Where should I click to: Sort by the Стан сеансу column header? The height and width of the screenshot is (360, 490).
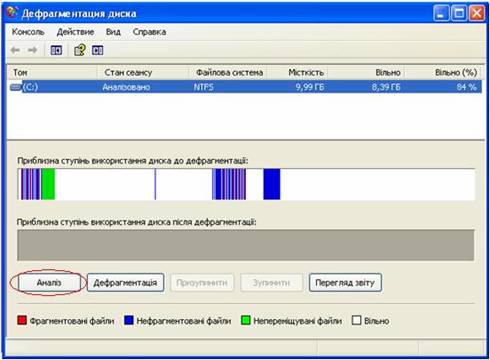143,72
